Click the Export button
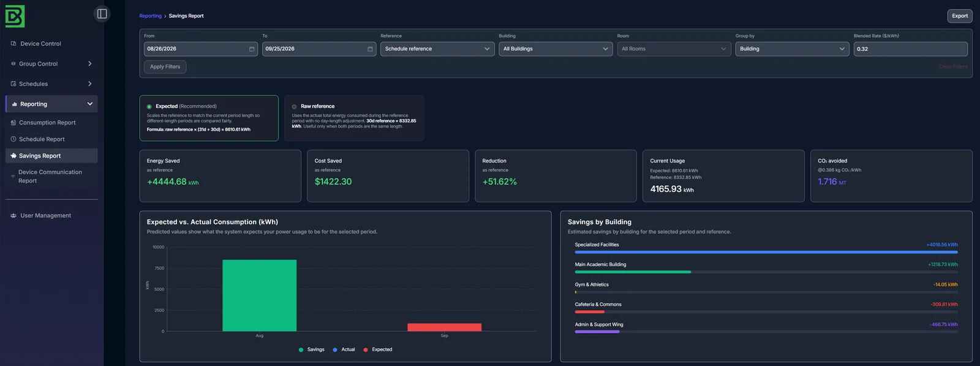Image resolution: width=980 pixels, height=366 pixels. 960,16
